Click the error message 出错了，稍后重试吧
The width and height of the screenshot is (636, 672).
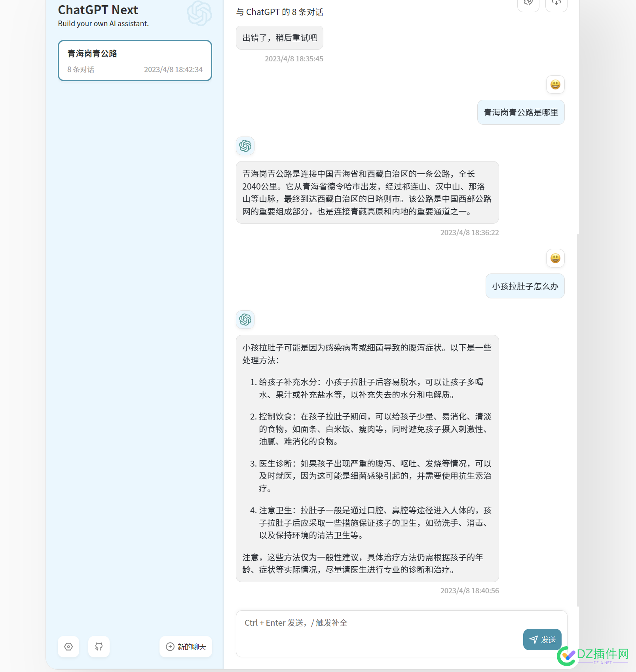tap(280, 38)
